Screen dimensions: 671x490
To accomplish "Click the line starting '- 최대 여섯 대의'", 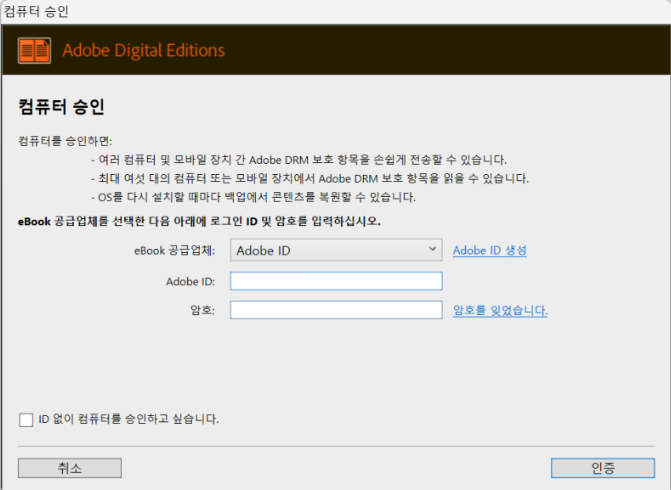I will point(310,178).
